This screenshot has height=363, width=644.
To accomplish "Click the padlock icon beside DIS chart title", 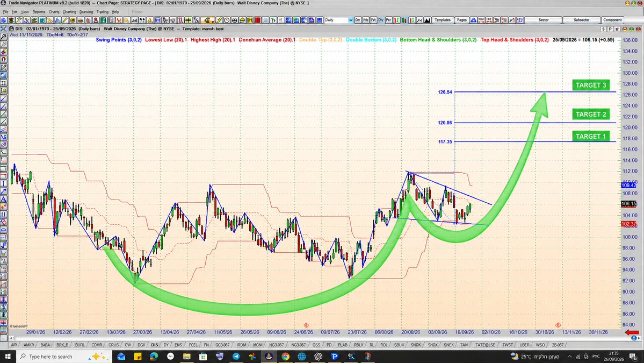I will coord(11,29).
